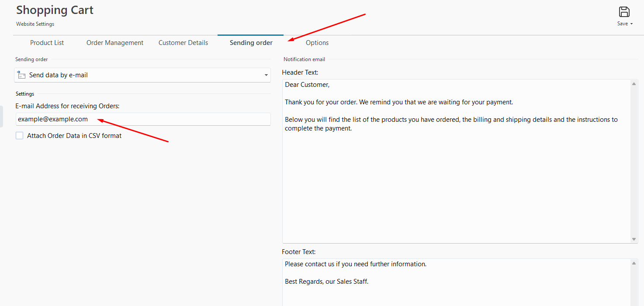Click the collapsed side panel handle on left edge

[x=1, y=116]
